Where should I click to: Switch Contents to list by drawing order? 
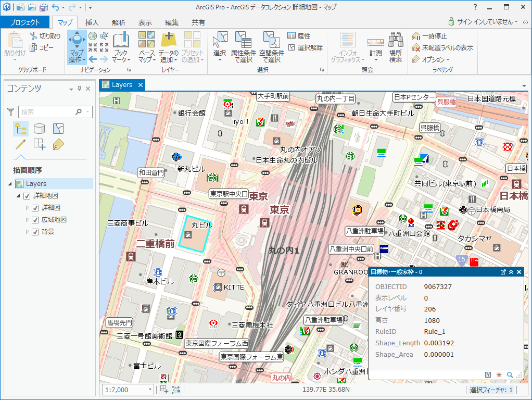coord(21,129)
